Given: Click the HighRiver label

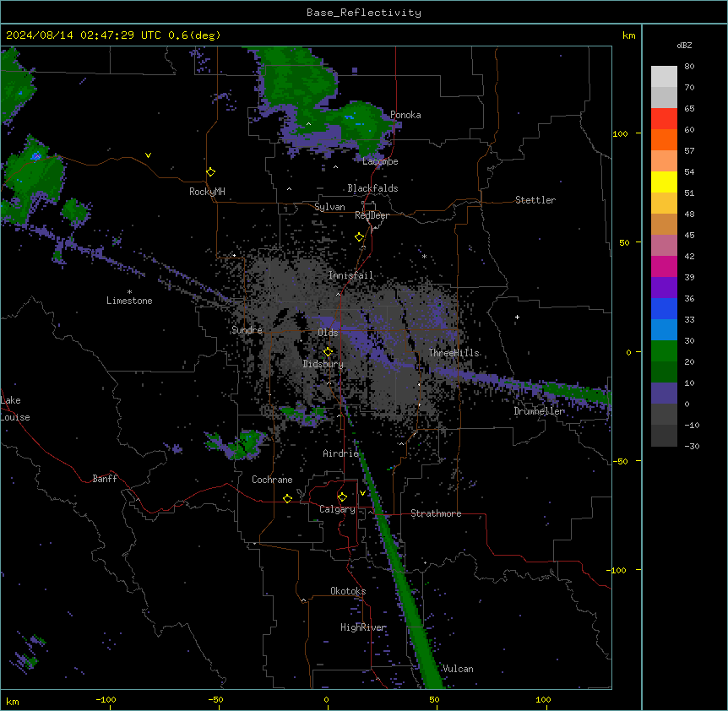Looking at the screenshot, I should pyautogui.click(x=363, y=627).
